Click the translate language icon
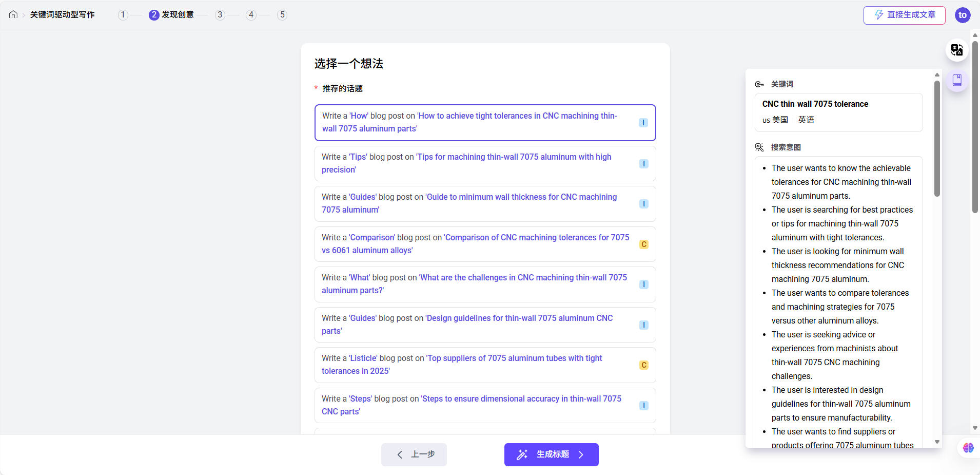This screenshot has height=475, width=980. tap(956, 50)
